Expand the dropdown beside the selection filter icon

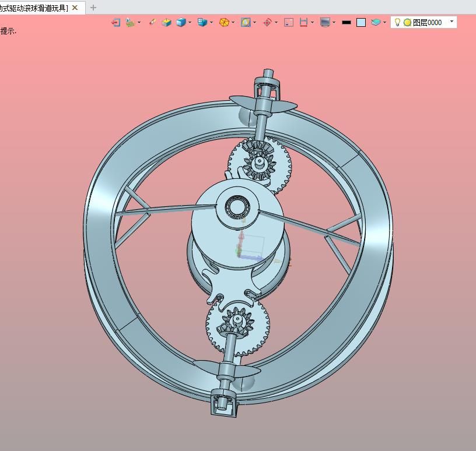[x=254, y=23]
